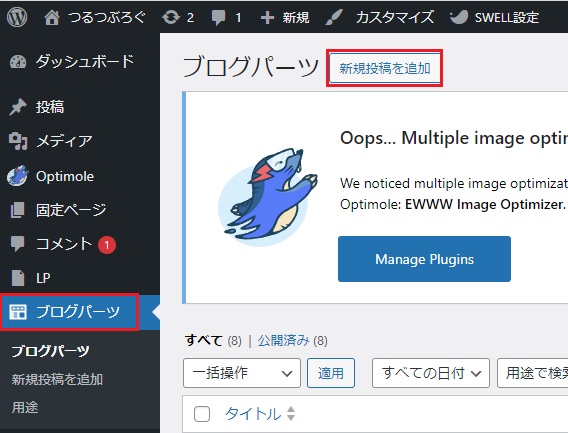Image resolution: width=568 pixels, height=433 pixels.
Task: Open the SWELL設定 bird icon
Action: (459, 17)
